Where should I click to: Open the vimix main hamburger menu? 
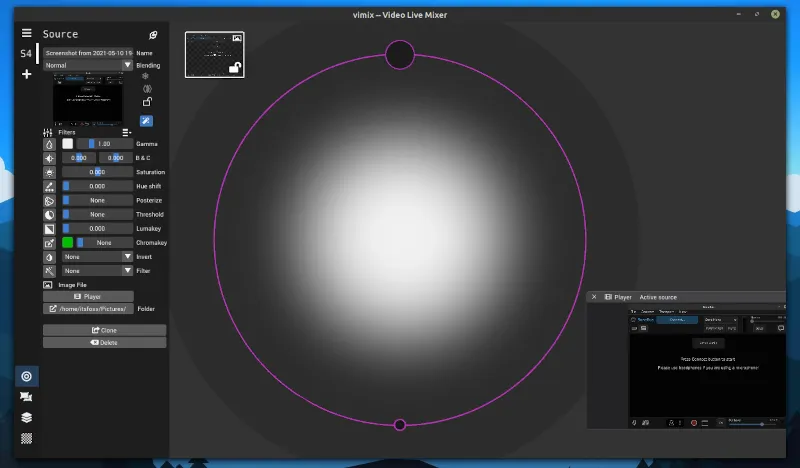27,33
